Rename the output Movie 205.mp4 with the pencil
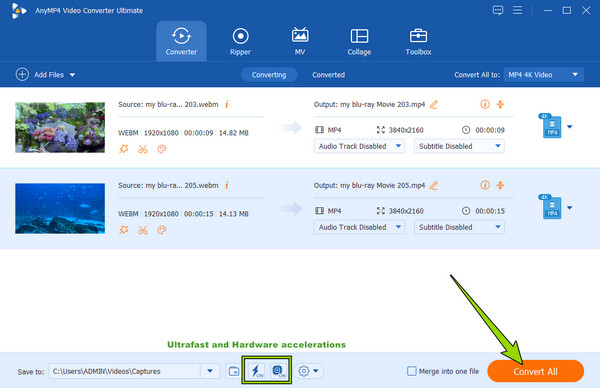 click(x=434, y=186)
